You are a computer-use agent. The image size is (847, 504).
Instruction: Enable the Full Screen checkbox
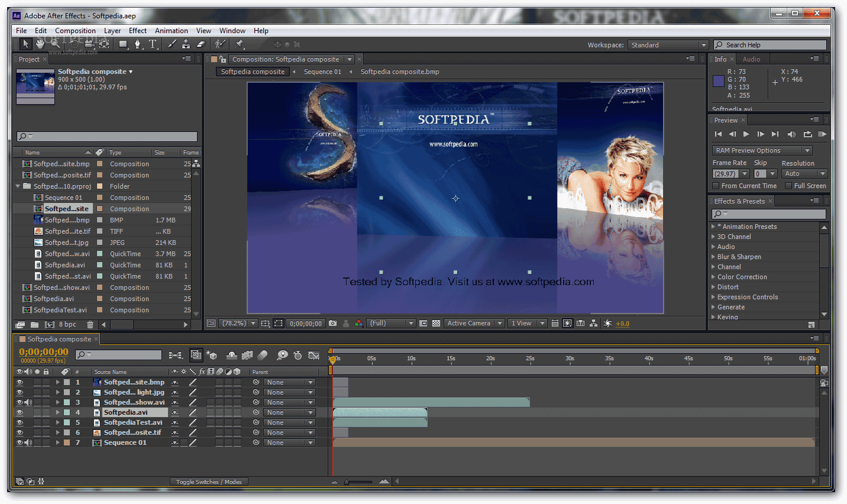[x=788, y=186]
